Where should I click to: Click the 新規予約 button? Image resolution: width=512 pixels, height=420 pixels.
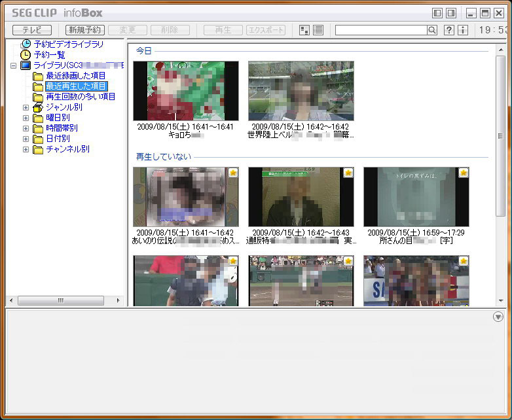tap(85, 30)
